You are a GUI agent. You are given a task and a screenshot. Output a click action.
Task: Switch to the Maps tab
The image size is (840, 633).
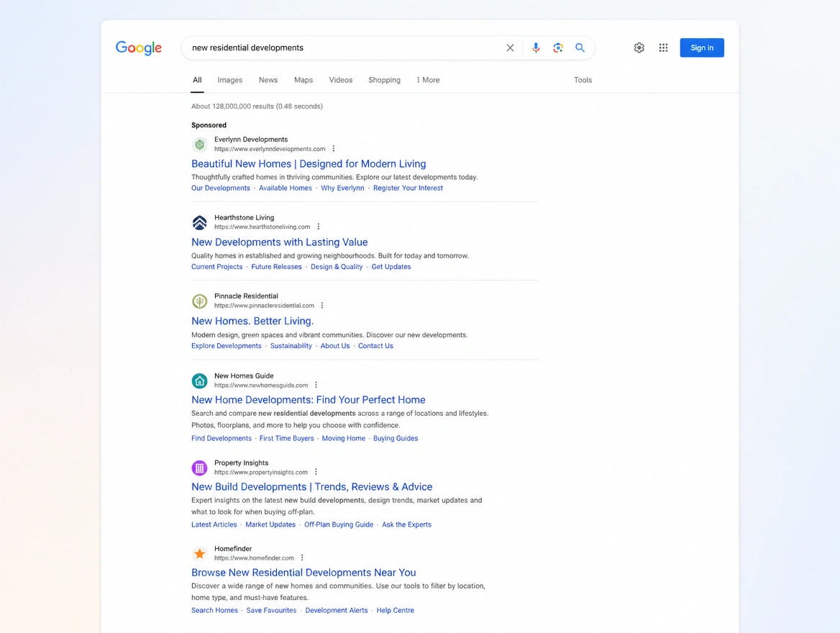tap(303, 80)
